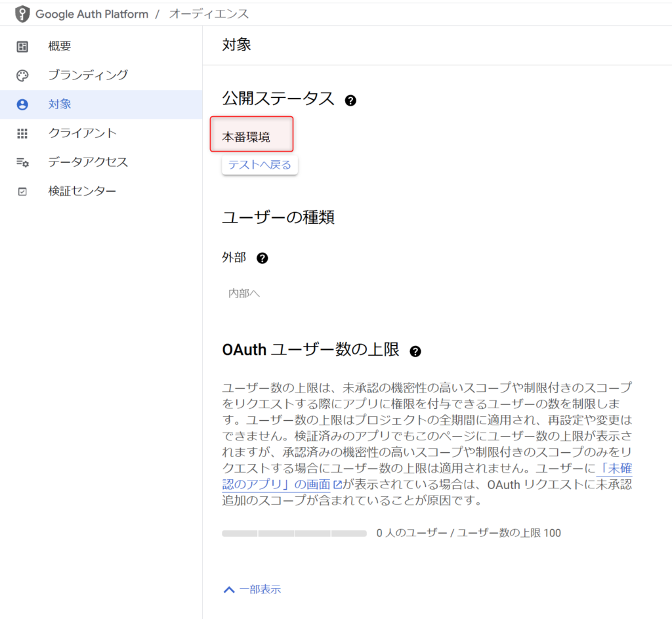The height and width of the screenshot is (619, 672).
Task: Click the 内部へ button
Action: click(x=243, y=293)
